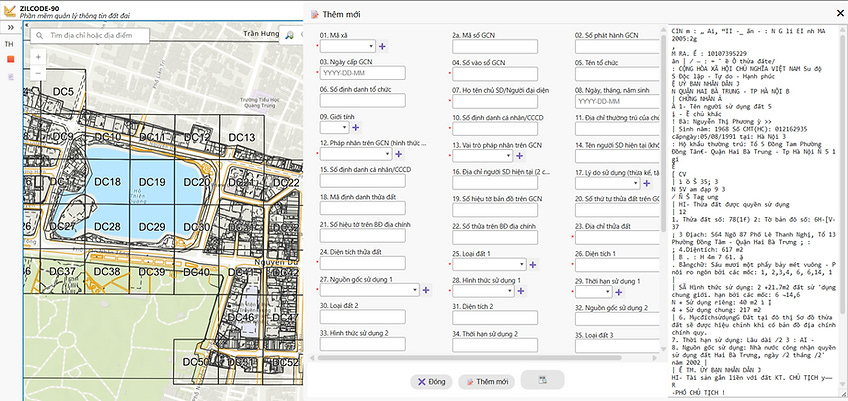848x401 pixels.
Task: Click the map search magnifier tool icon
Action: [x=289, y=36]
